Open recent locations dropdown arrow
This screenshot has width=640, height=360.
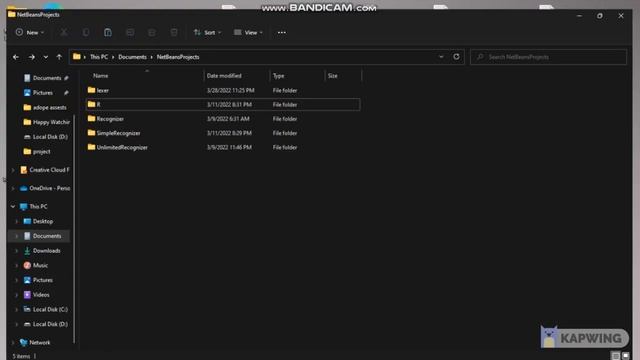tap(46, 57)
